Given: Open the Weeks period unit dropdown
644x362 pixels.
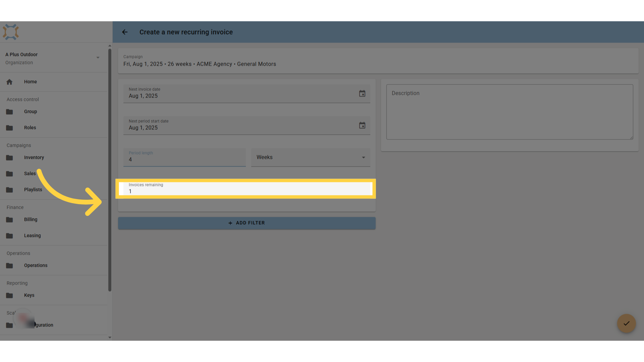Looking at the screenshot, I should (311, 157).
